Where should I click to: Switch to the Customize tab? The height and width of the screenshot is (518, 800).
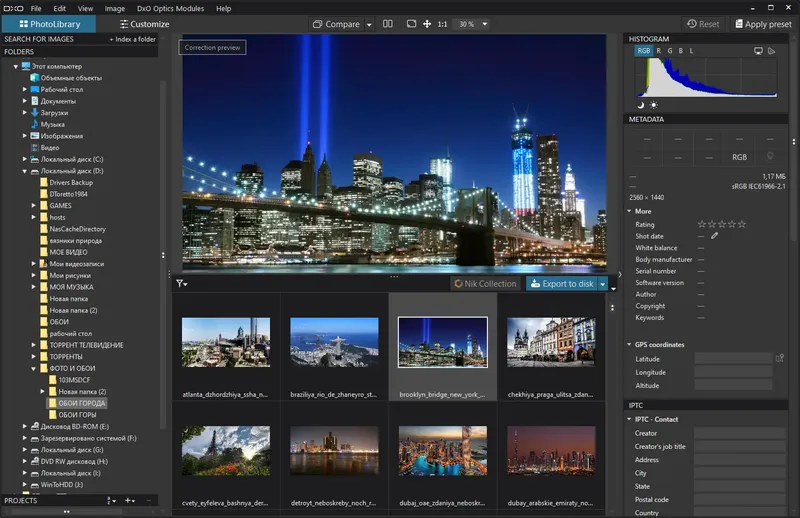click(x=144, y=24)
